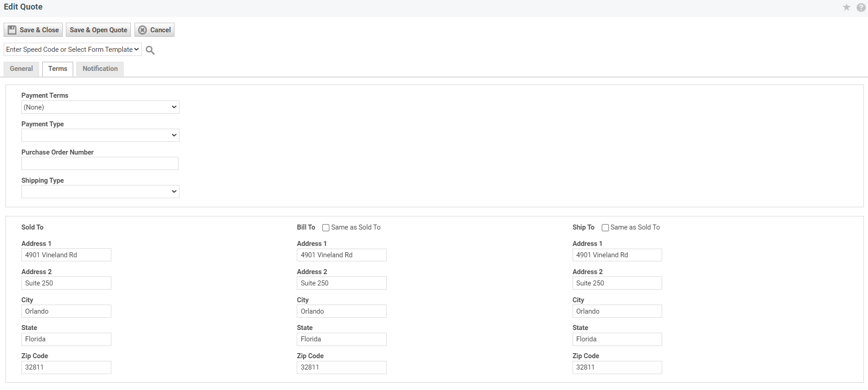Expand the Speed Code form template dropdown
This screenshot has height=390, width=868.
[x=73, y=50]
